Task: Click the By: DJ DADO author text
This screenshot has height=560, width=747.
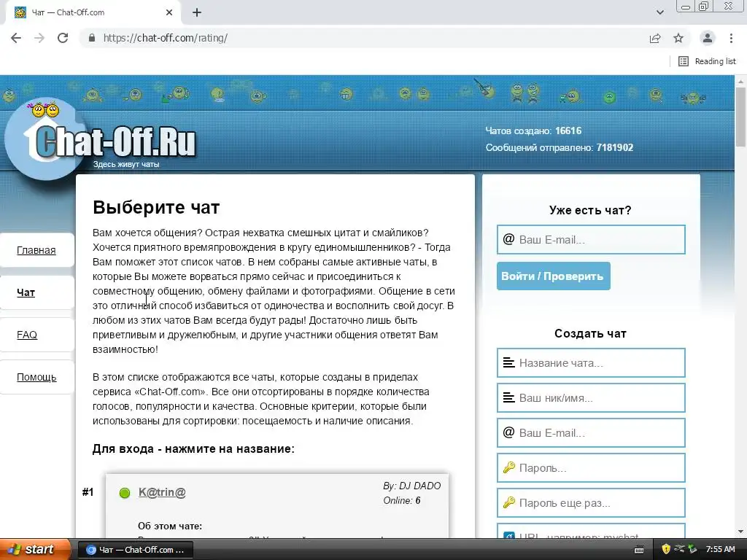Action: pyautogui.click(x=412, y=486)
